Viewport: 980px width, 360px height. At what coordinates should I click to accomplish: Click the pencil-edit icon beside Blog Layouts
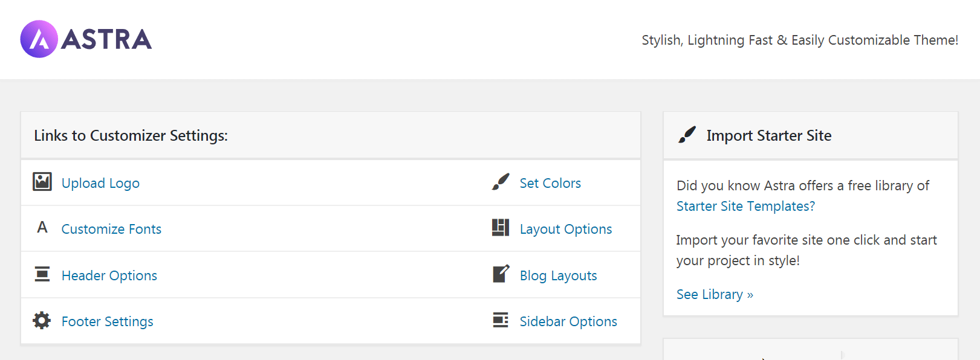click(501, 274)
